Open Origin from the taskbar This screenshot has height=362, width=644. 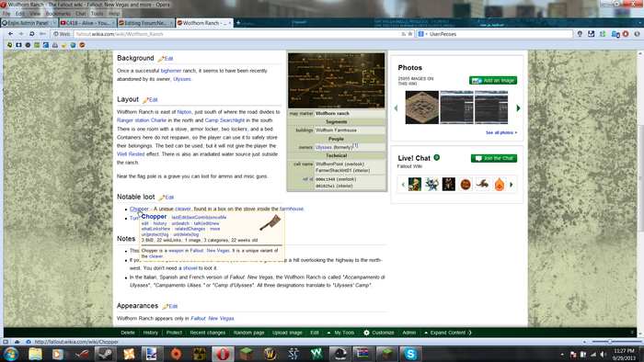click(x=176, y=354)
